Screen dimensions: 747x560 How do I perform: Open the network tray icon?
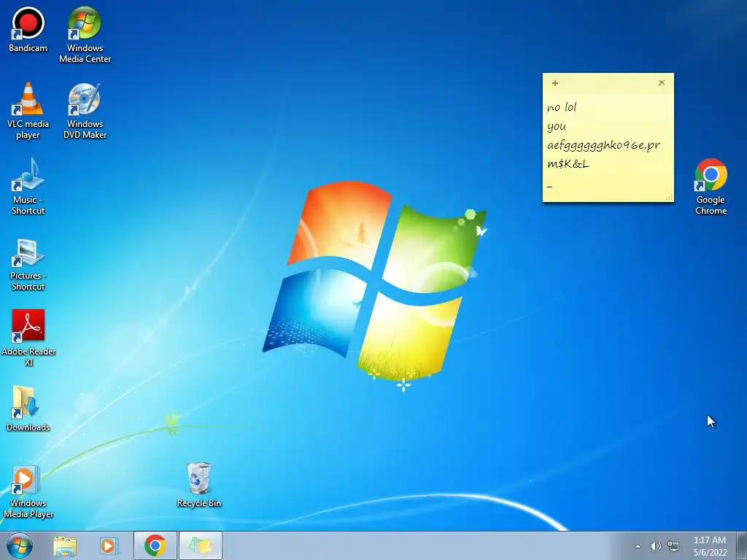(x=673, y=546)
